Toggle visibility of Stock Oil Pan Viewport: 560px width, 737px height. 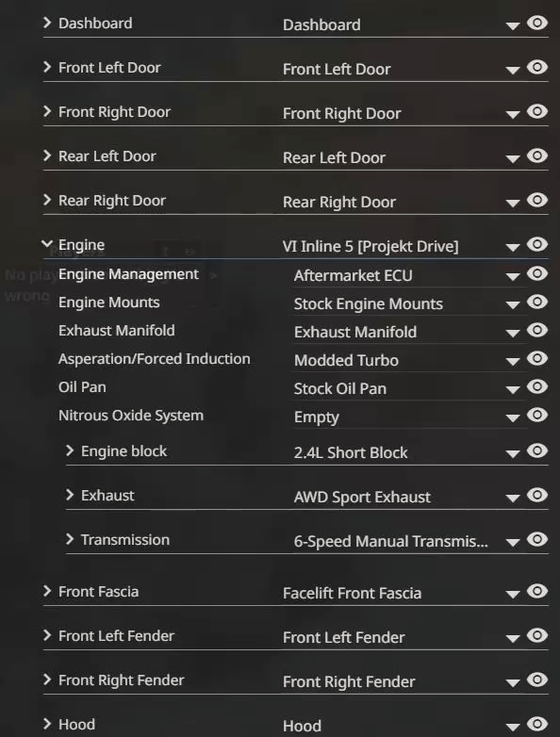(537, 386)
